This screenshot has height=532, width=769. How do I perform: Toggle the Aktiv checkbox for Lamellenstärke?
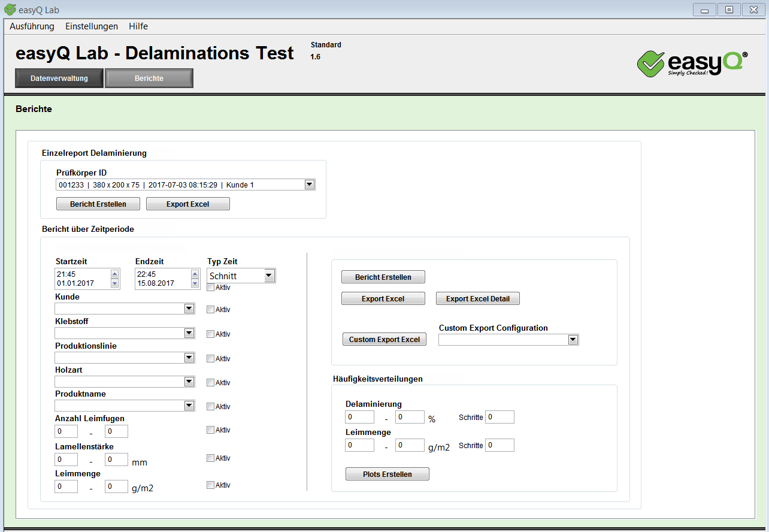[x=210, y=458]
